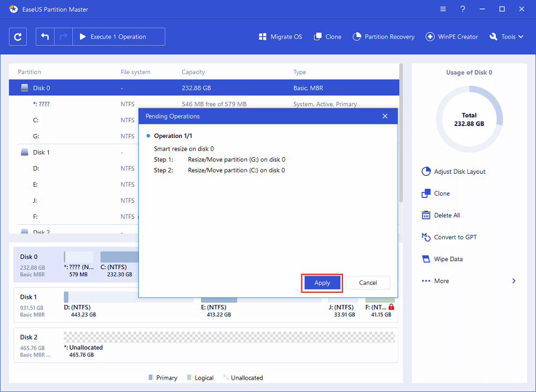Select 579 MB system partition block
This screenshot has width=536, height=392.
click(79, 264)
